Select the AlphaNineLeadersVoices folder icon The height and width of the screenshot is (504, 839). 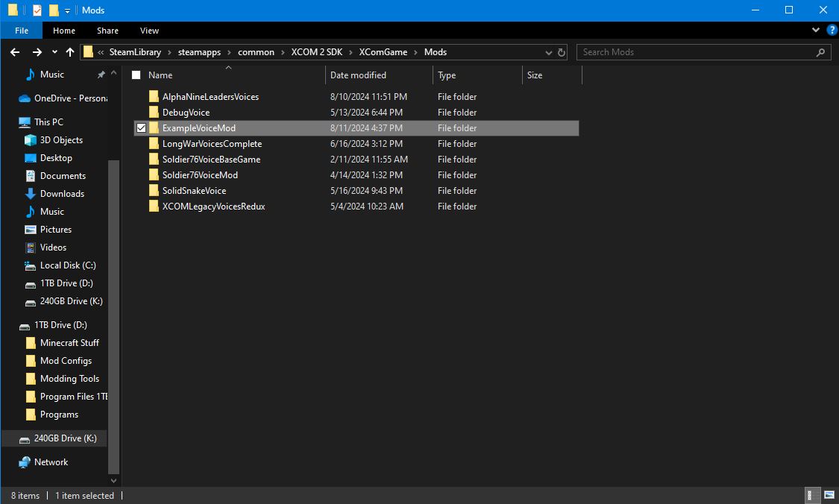pyautogui.click(x=154, y=96)
